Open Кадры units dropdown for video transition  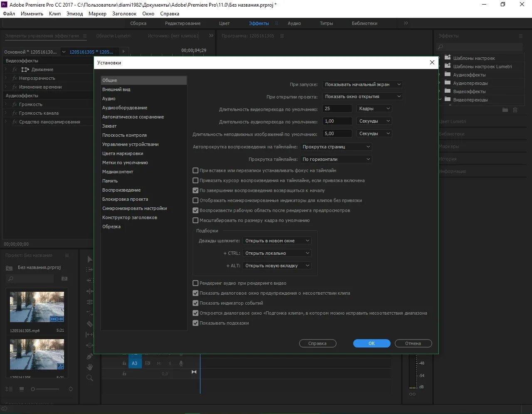374,108
